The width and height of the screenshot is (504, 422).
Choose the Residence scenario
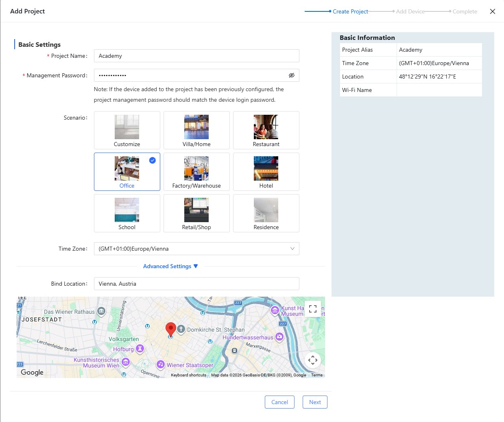(x=266, y=213)
